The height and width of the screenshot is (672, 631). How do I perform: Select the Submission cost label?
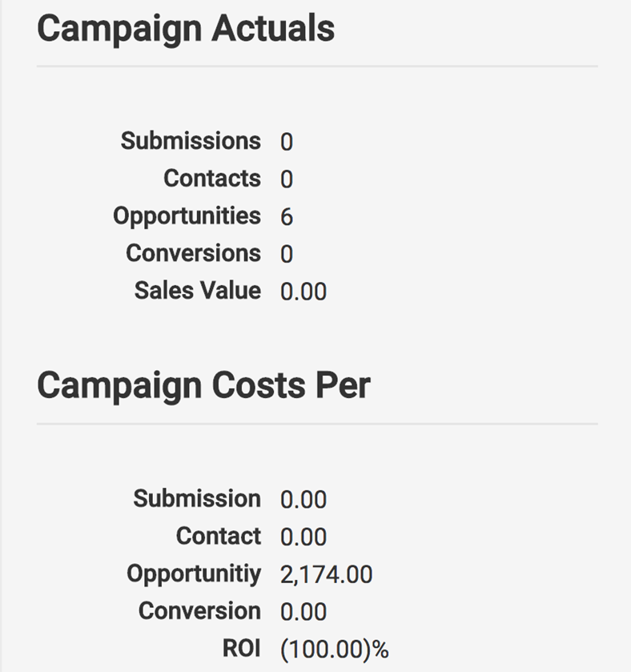(197, 499)
